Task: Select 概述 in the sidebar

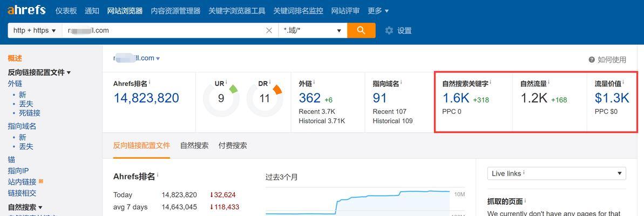Action: coord(15,59)
